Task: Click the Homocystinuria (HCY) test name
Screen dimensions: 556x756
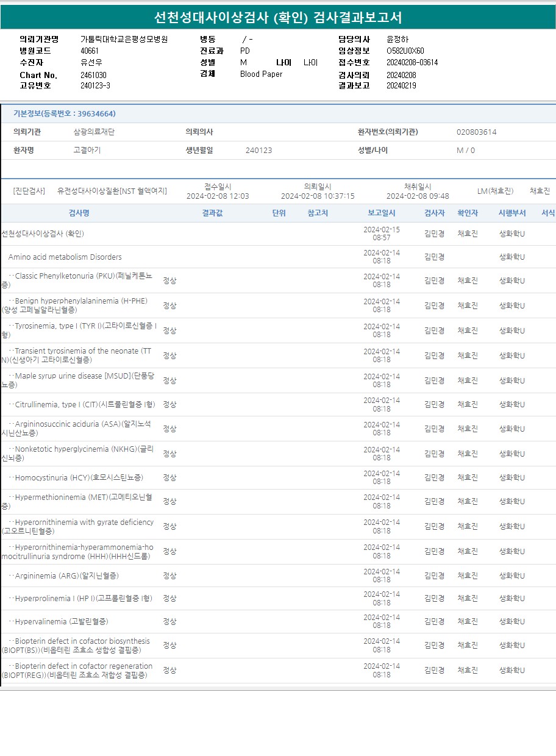Action: click(79, 477)
